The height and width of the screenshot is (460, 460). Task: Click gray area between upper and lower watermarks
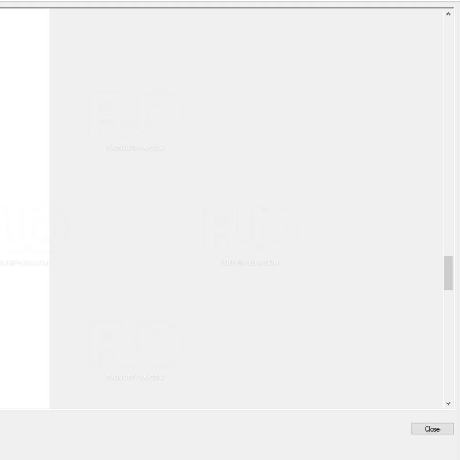point(136,233)
